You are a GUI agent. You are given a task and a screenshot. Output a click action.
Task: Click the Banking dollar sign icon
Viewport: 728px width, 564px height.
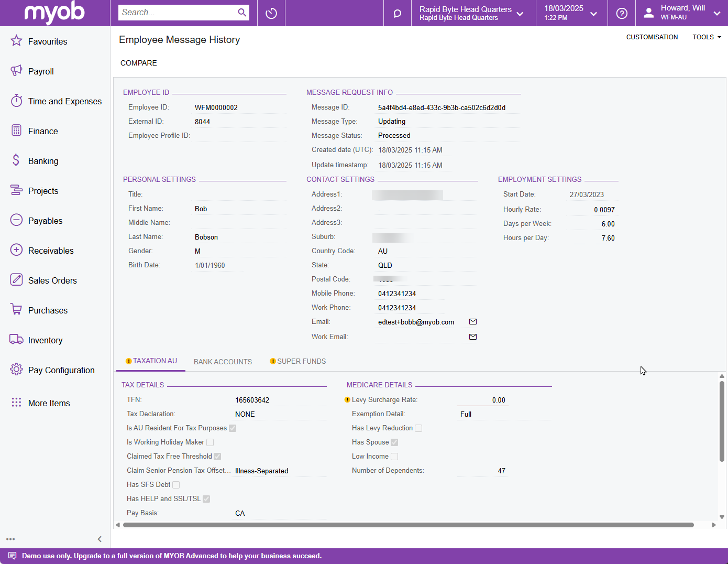tap(16, 160)
